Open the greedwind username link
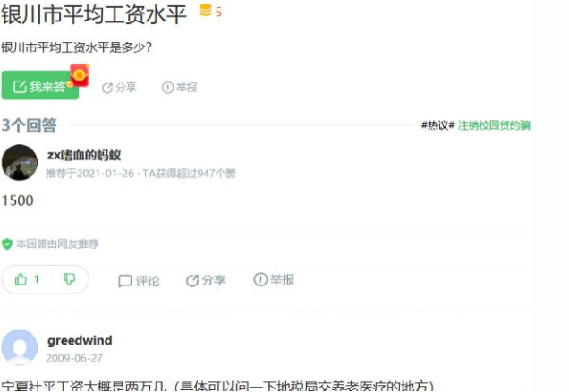Image resolution: width=569 pixels, height=392 pixels. point(80,340)
